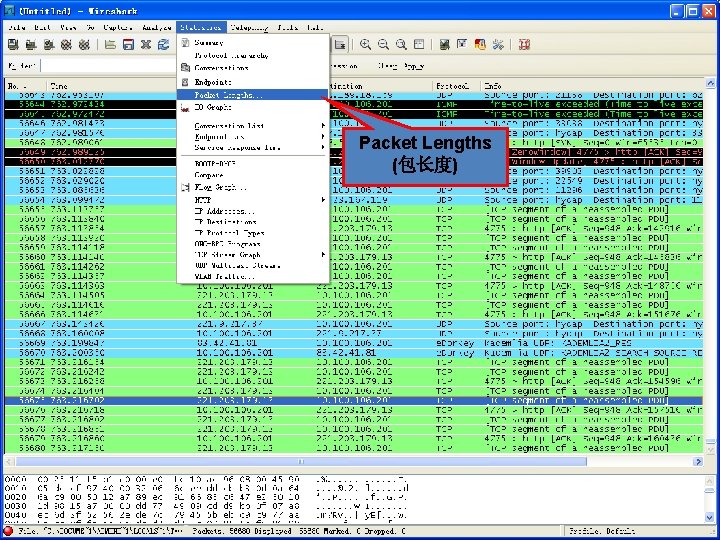
Task: Choose Protocol Hierarchy menu entry
Action: (x=253, y=56)
